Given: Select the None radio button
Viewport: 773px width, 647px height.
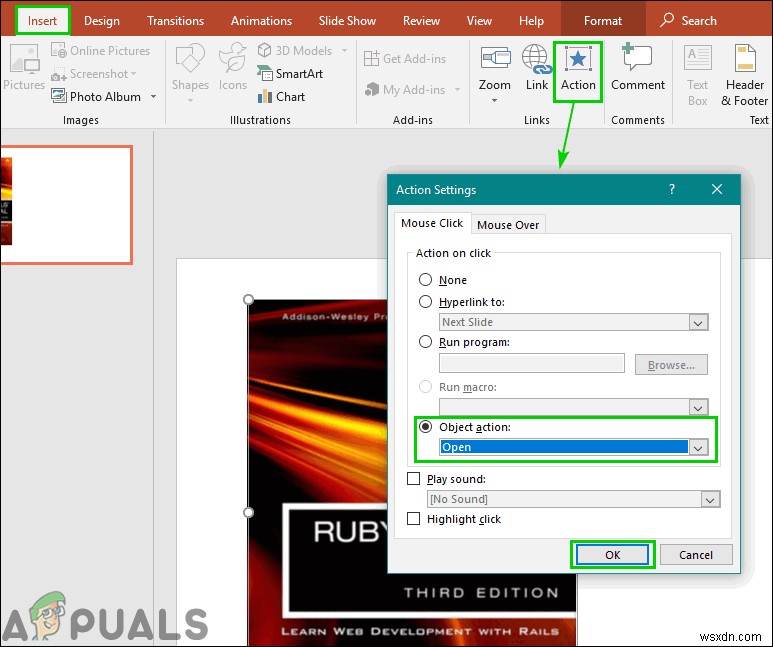Looking at the screenshot, I should click(x=425, y=280).
